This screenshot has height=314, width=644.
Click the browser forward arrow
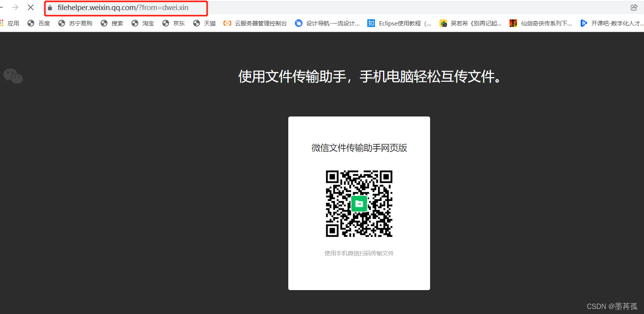tap(15, 7)
